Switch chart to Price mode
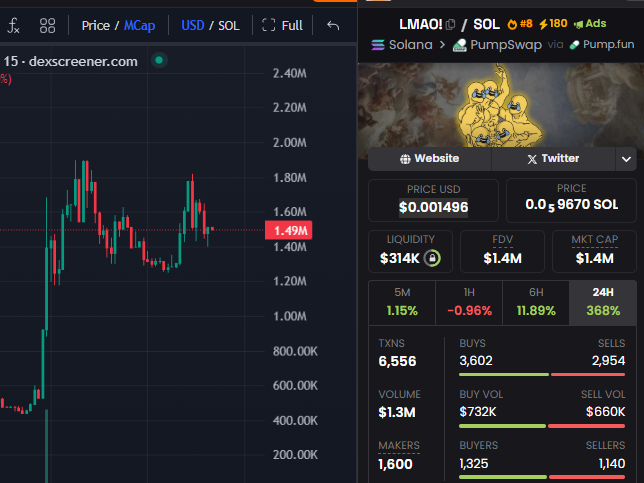644x483 pixels. 96,25
